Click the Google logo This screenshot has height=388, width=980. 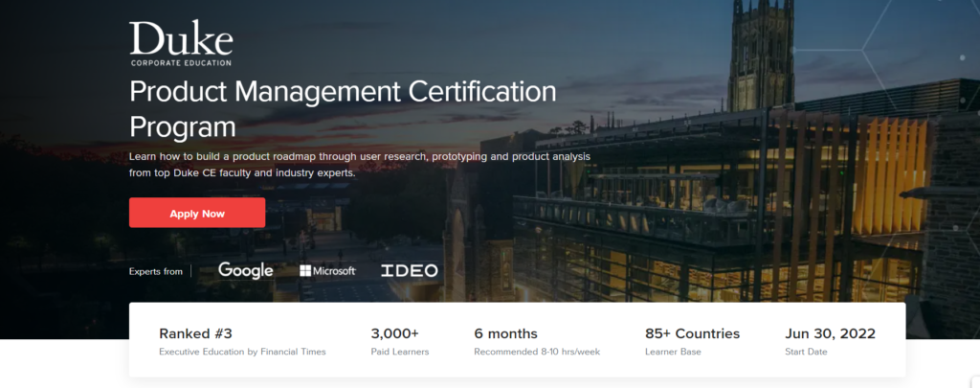[245, 271]
